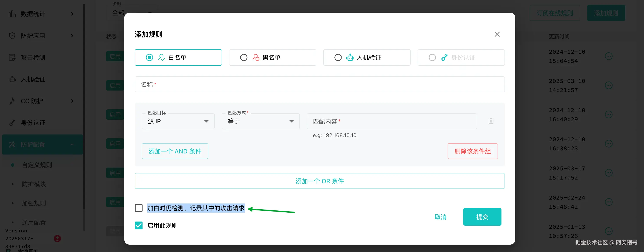Close the 添加规则 dialog with the X icon
644x252 pixels.
[x=497, y=35]
